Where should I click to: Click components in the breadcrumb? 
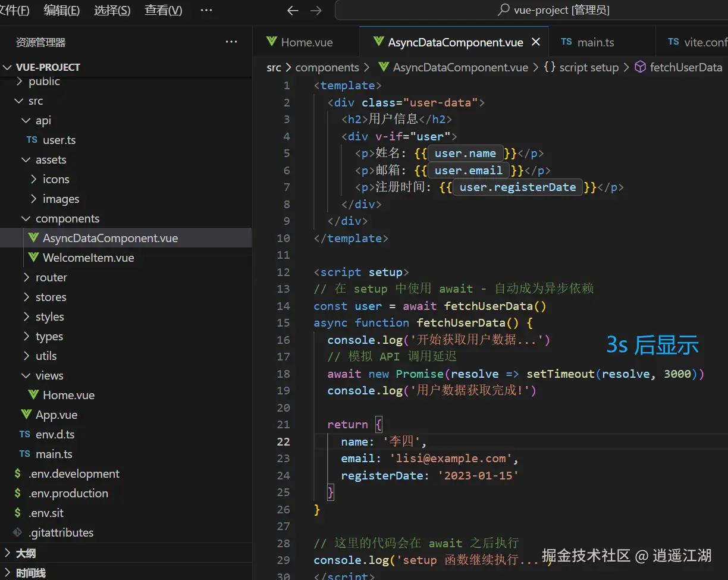(x=327, y=67)
